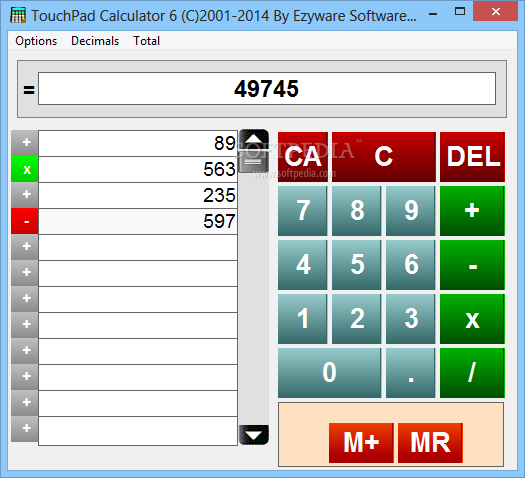Maximize the TouchPad Calculator window
Screen dimensions: 525x478
tap(460, 12)
